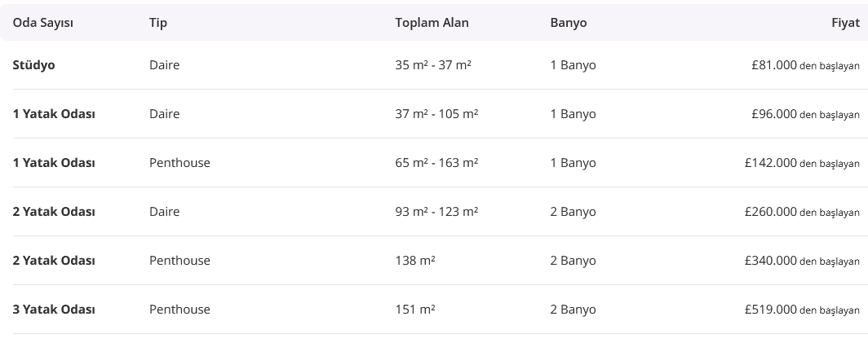This screenshot has width=868, height=356.
Task: Click the "3 Yatak Odası" row label
Action: pos(54,310)
